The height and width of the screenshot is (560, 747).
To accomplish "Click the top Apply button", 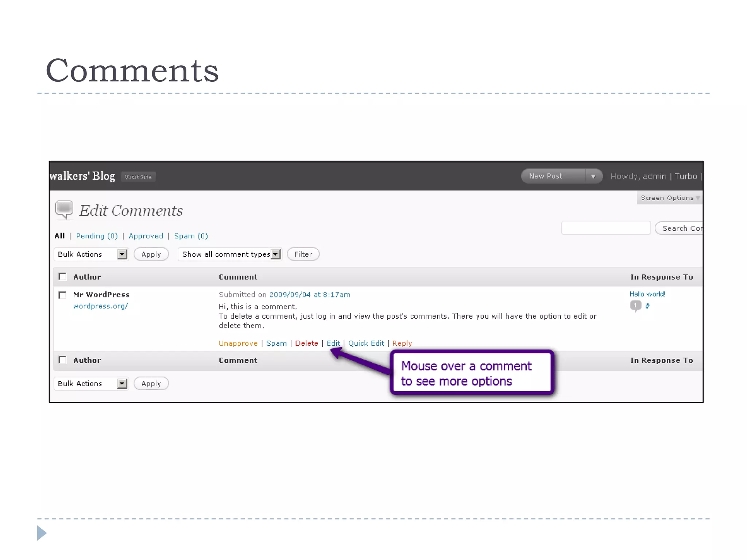I will [x=151, y=254].
